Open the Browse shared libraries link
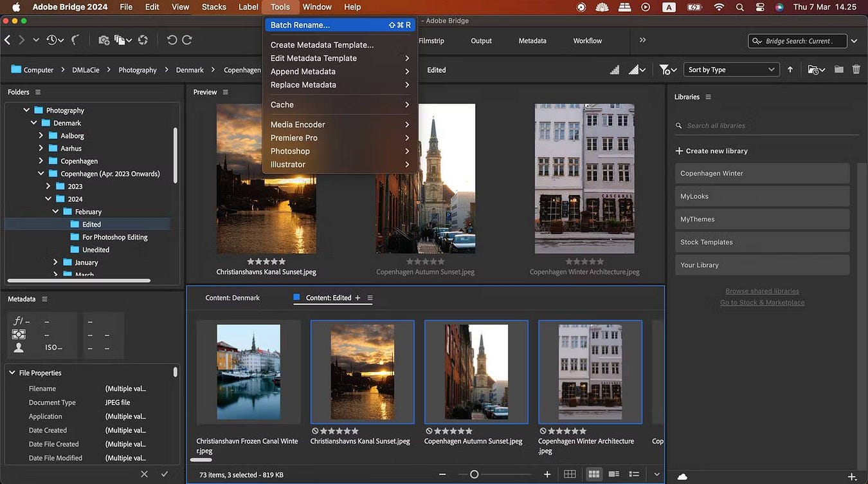Viewport: 868px width, 484px height. tap(762, 291)
